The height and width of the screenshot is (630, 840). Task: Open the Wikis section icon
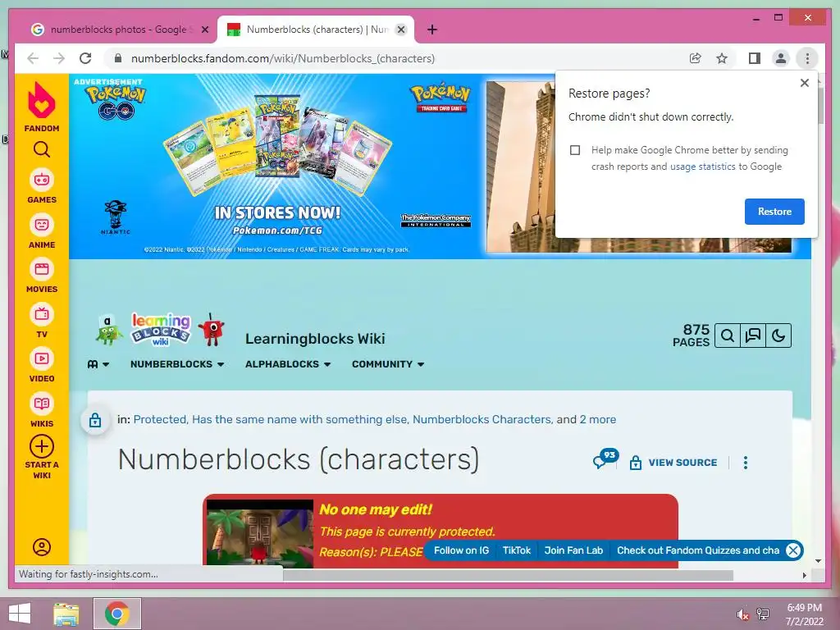(41, 404)
